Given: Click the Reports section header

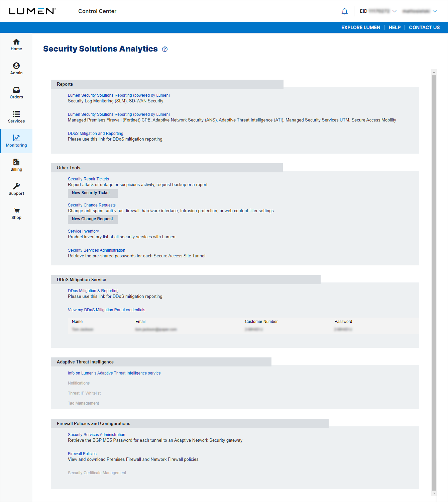Looking at the screenshot, I should [167, 84].
